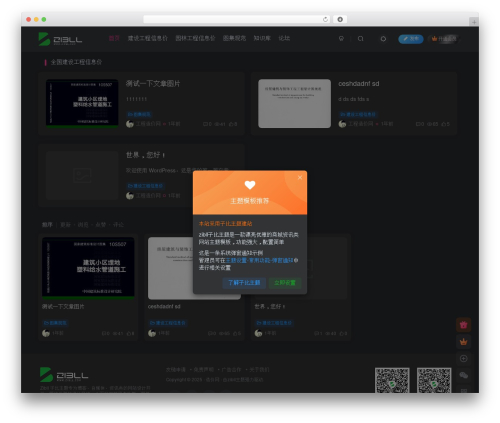
Task: Click the category tag under the featured 世界，您好 post
Action: 145,186
